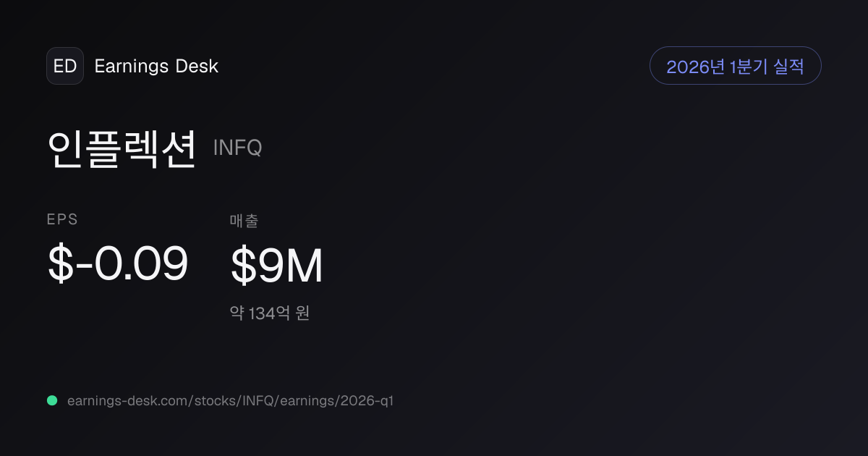Screen dimensions: 868x456
Task: Open the earnings-desk.com URL at the bottom
Action: (230, 400)
